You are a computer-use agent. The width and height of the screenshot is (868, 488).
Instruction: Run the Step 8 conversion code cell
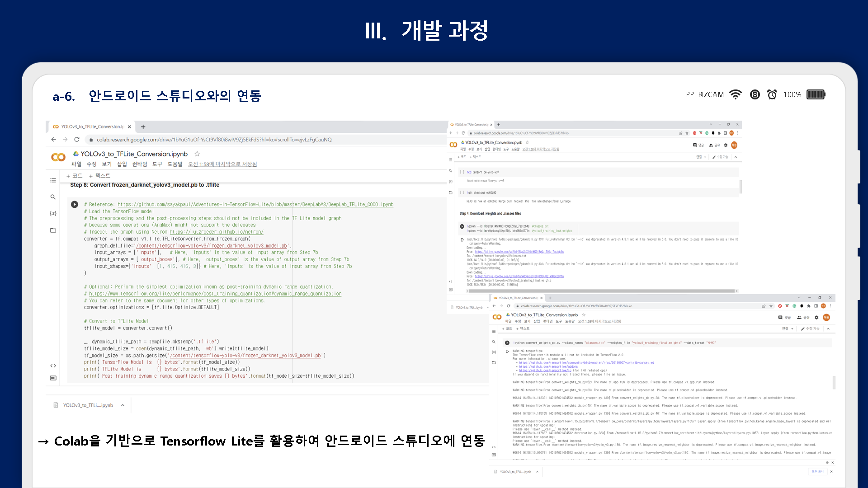coord(75,204)
